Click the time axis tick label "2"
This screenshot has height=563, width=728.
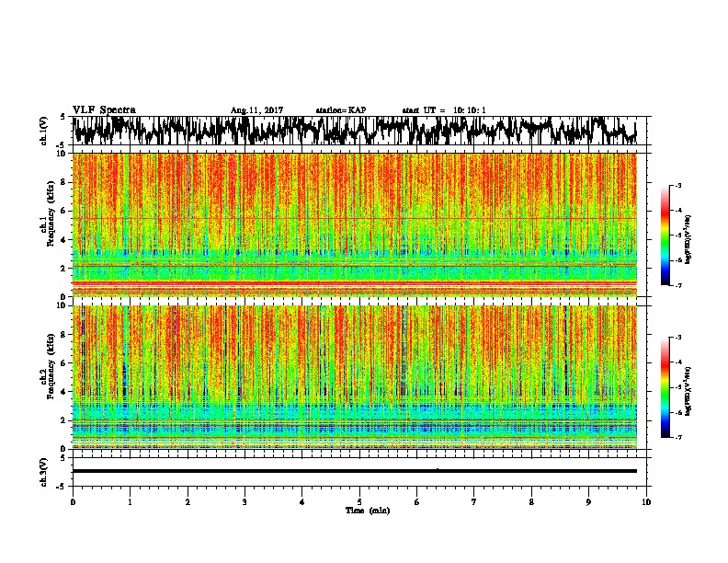(188, 502)
